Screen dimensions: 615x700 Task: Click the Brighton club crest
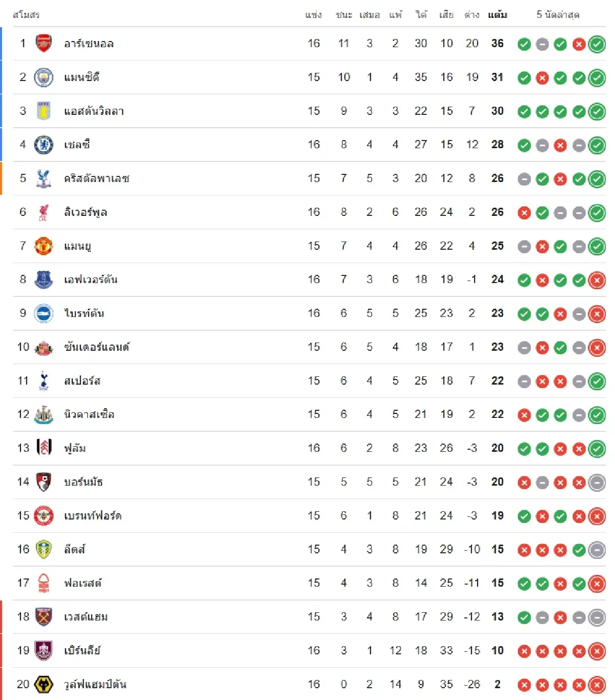(x=44, y=313)
